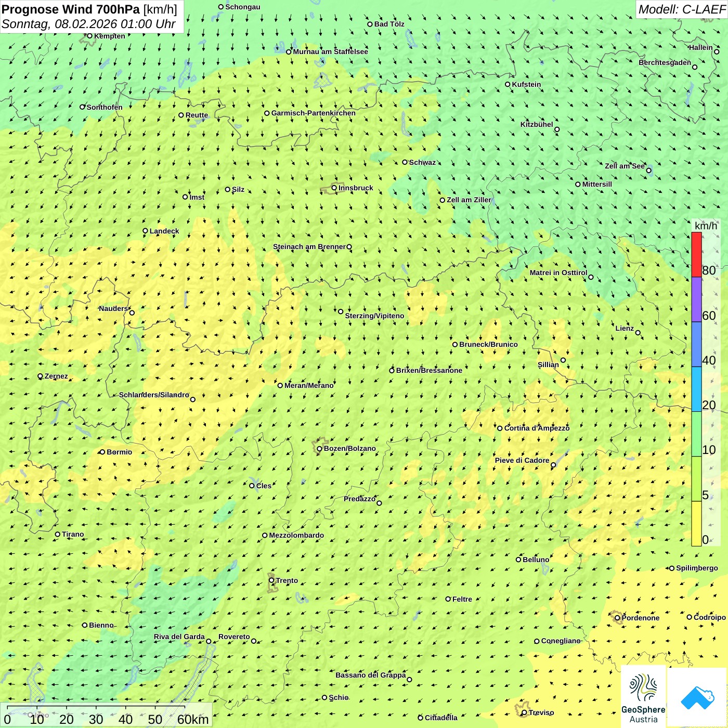Click the 'Berchtesgaden' place label
This screenshot has height=728, width=728.
click(x=665, y=62)
